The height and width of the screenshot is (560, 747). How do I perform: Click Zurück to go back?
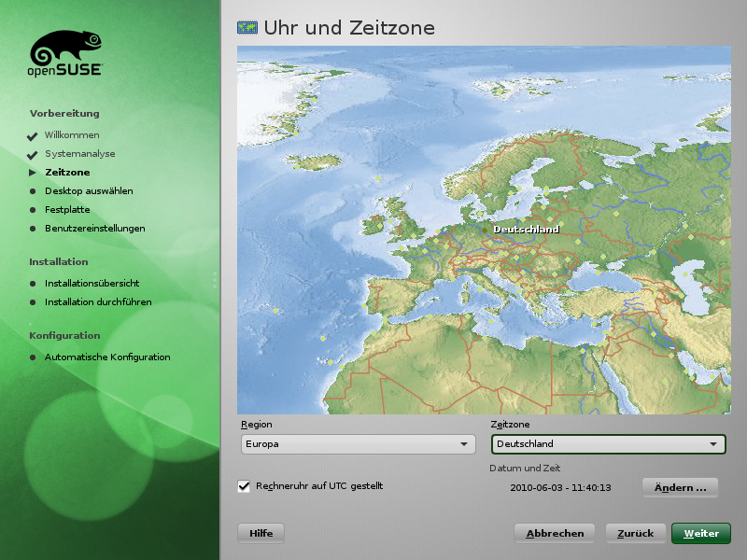coord(636,533)
